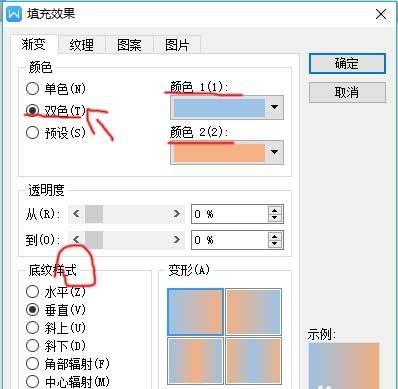Choose 水平(Z) shading style
This screenshot has width=398, height=389.
(x=56, y=292)
